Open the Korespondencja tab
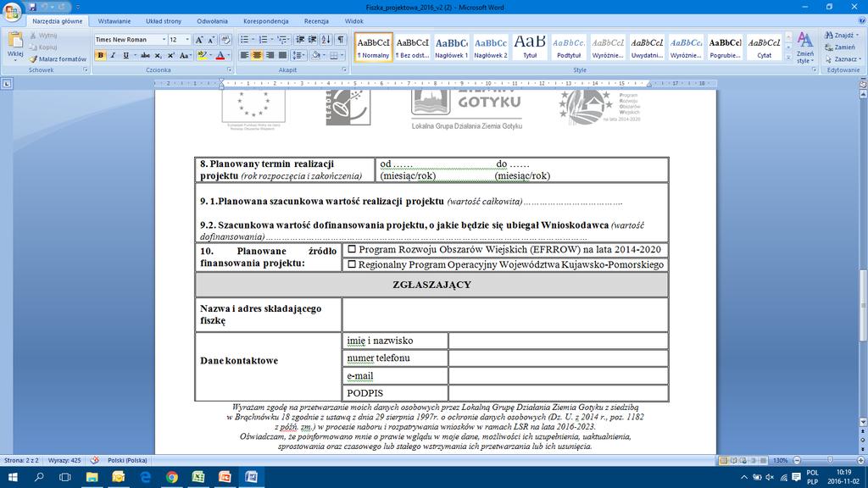Image resolution: width=868 pixels, height=488 pixels. click(x=265, y=21)
